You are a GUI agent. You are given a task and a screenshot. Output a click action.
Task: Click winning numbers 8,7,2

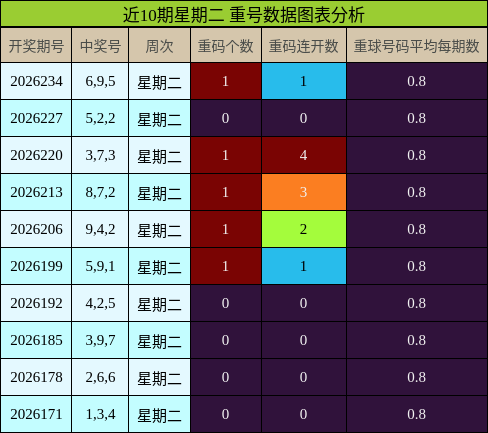[x=100, y=192]
